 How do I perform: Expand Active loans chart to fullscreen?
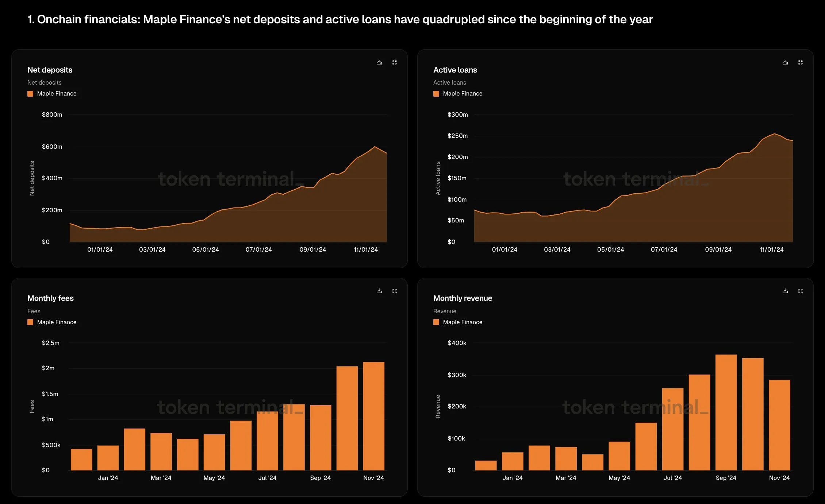[x=801, y=62]
